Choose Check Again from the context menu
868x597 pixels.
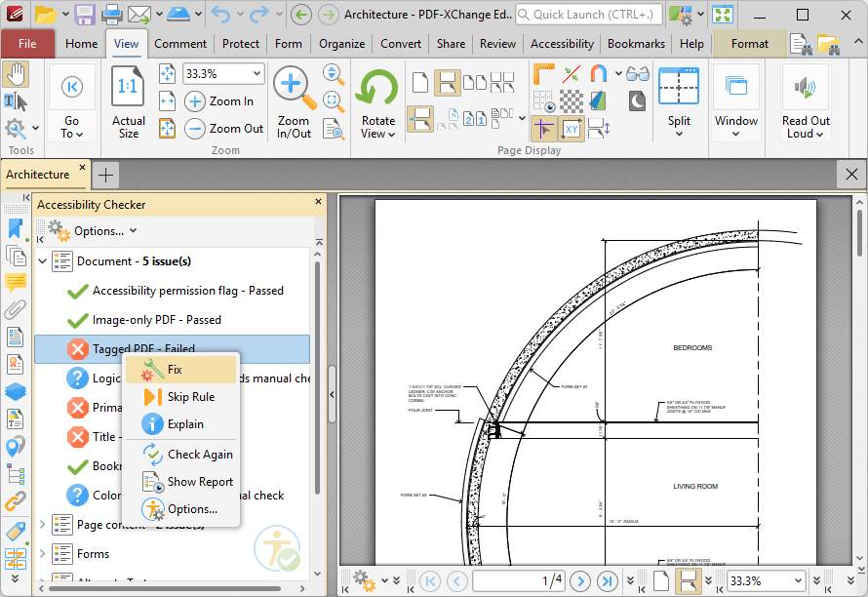pyautogui.click(x=181, y=455)
